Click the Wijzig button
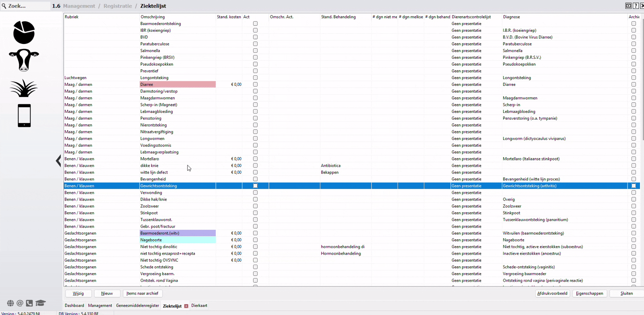This screenshot has width=644, height=315. pos(78,294)
